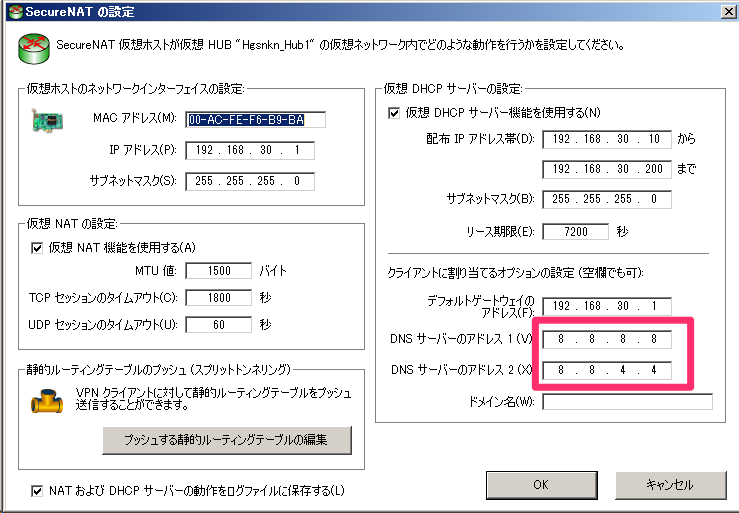Click the 配布 IP アドレス帯(D) label
739x513 pixels.
(480, 139)
